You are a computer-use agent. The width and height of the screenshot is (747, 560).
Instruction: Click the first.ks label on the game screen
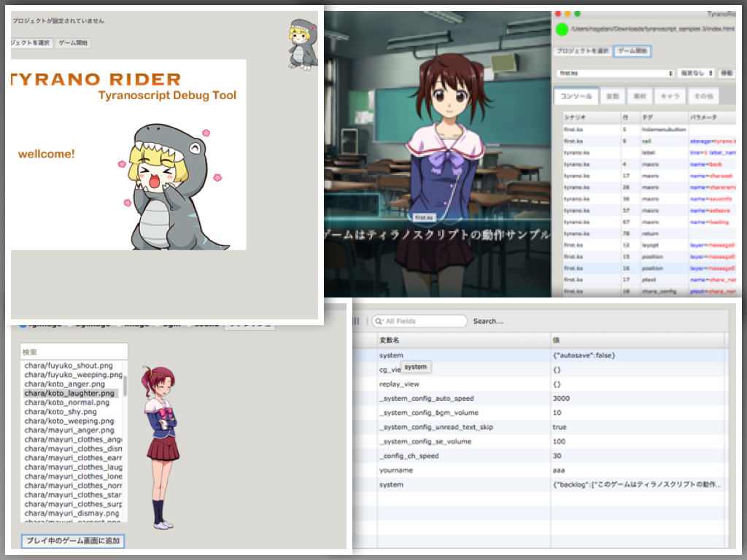(x=423, y=217)
